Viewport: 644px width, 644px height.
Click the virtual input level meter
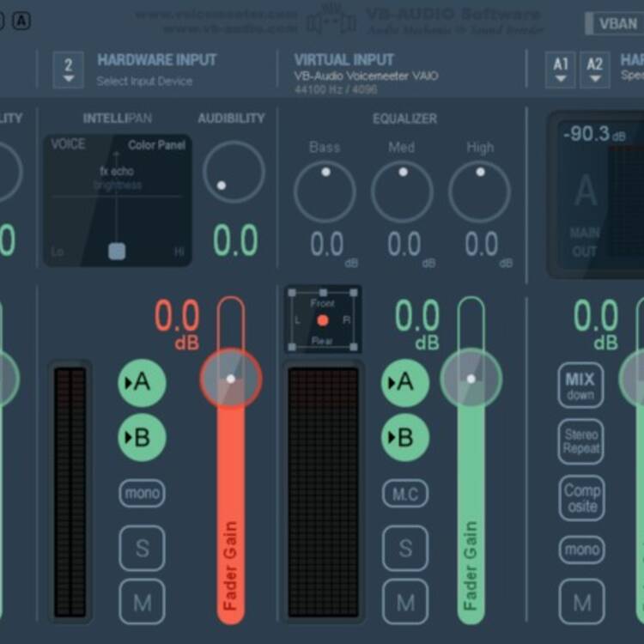323,492
